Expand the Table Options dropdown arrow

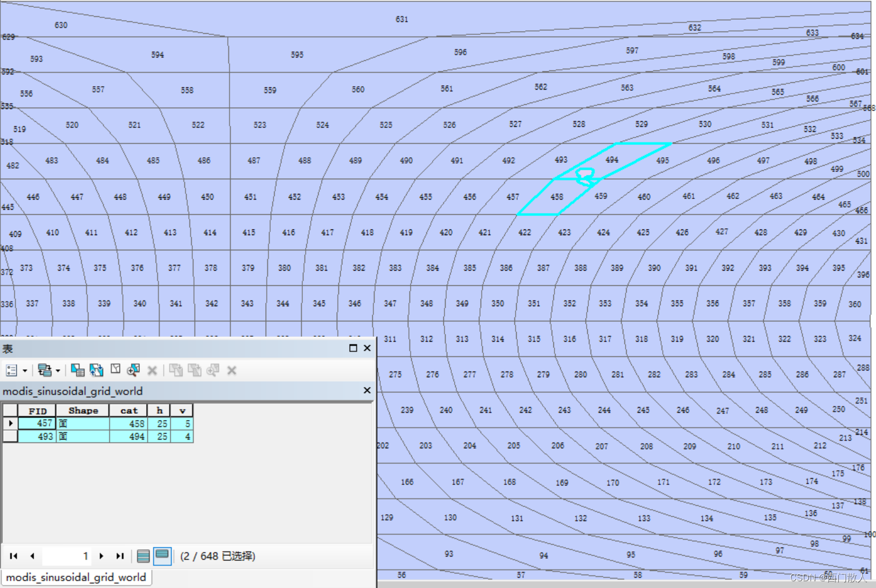click(x=25, y=370)
